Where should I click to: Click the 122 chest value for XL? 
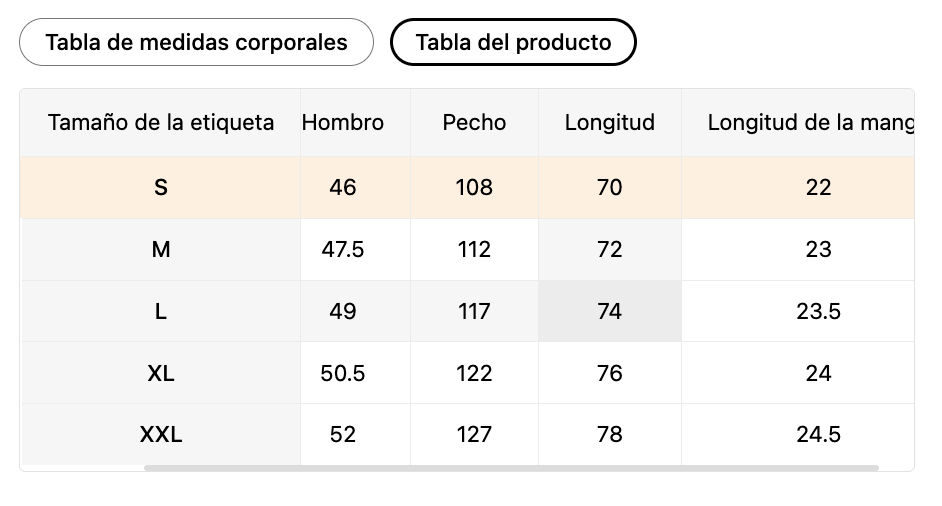474,373
